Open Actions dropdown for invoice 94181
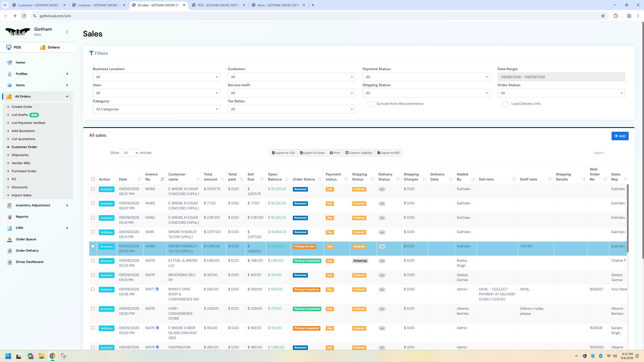The height and width of the screenshot is (362, 644). (106, 232)
